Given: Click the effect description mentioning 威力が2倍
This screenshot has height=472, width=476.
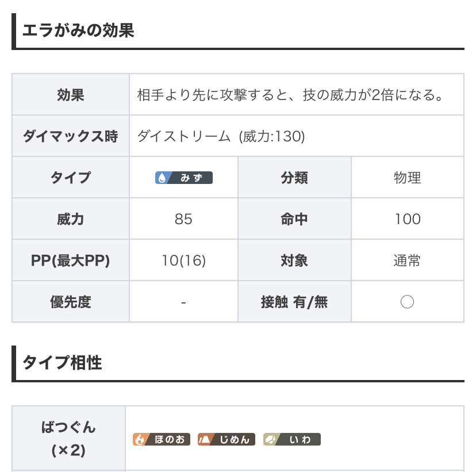Looking at the screenshot, I should click(x=291, y=95).
